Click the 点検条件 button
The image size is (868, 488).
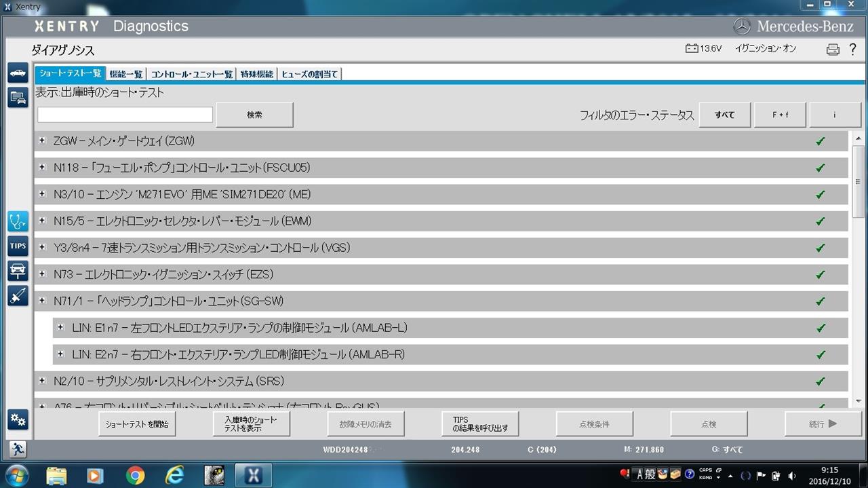595,424
